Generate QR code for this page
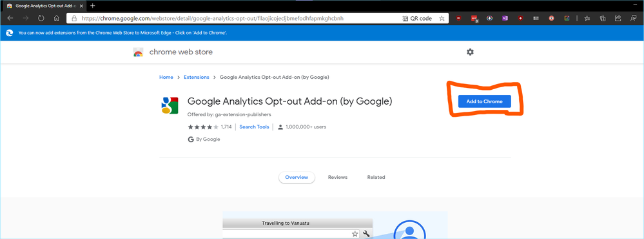644x239 pixels. [x=417, y=18]
